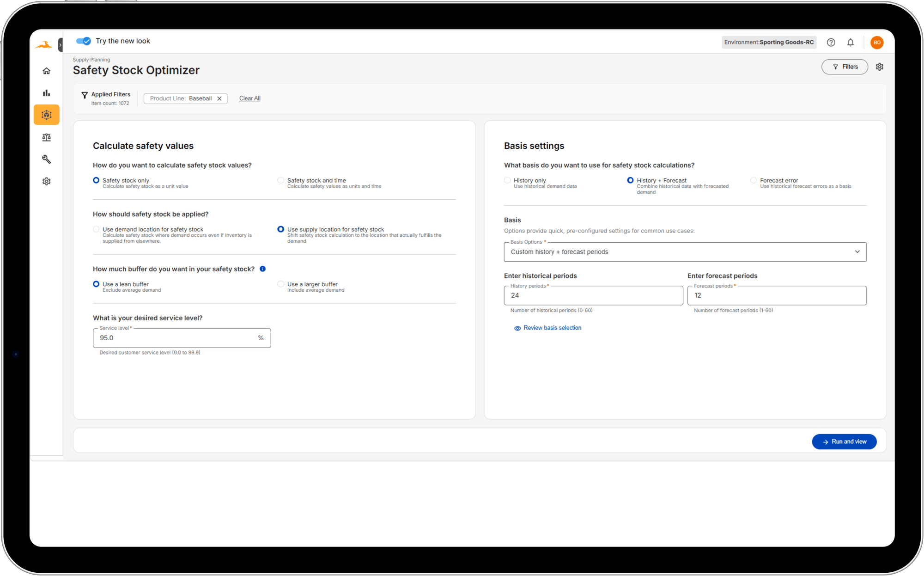Screen dimensions: 924x576
Task: Open page settings gear next to Filters
Action: coord(880,67)
